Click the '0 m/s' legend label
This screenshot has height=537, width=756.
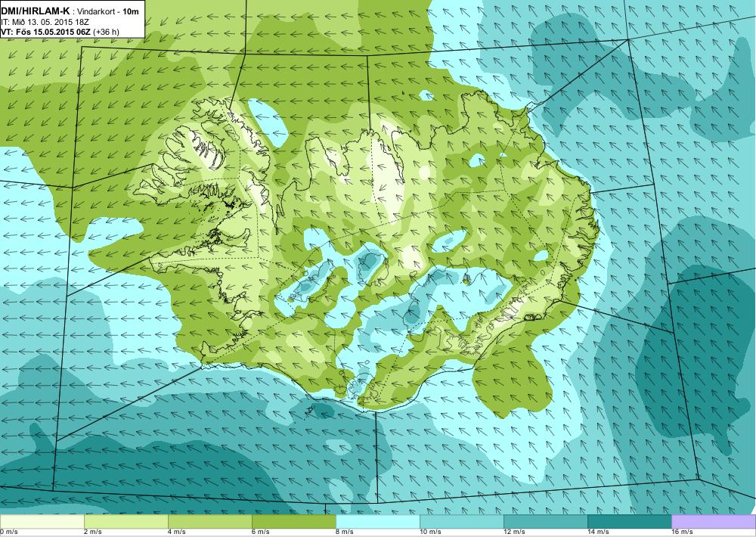[8, 532]
